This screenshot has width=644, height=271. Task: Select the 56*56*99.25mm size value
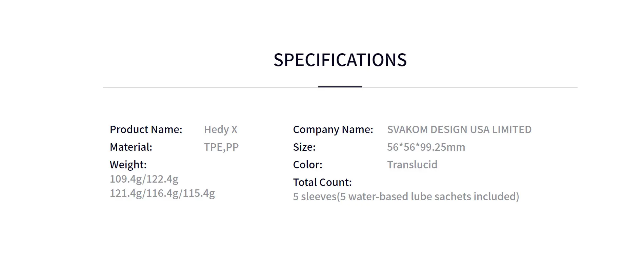426,147
